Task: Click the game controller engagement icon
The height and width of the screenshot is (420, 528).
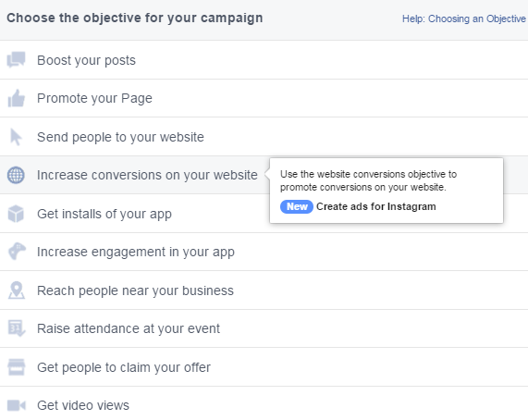Action: coord(17,252)
